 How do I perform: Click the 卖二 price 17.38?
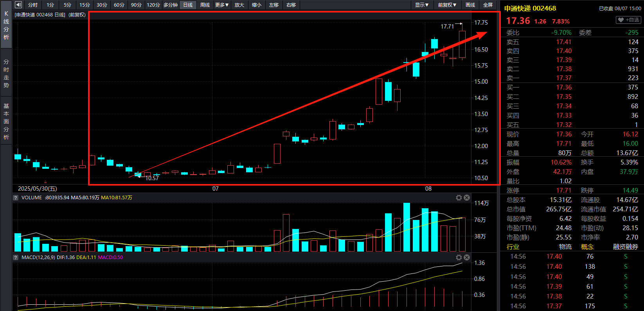pyautogui.click(x=564, y=69)
